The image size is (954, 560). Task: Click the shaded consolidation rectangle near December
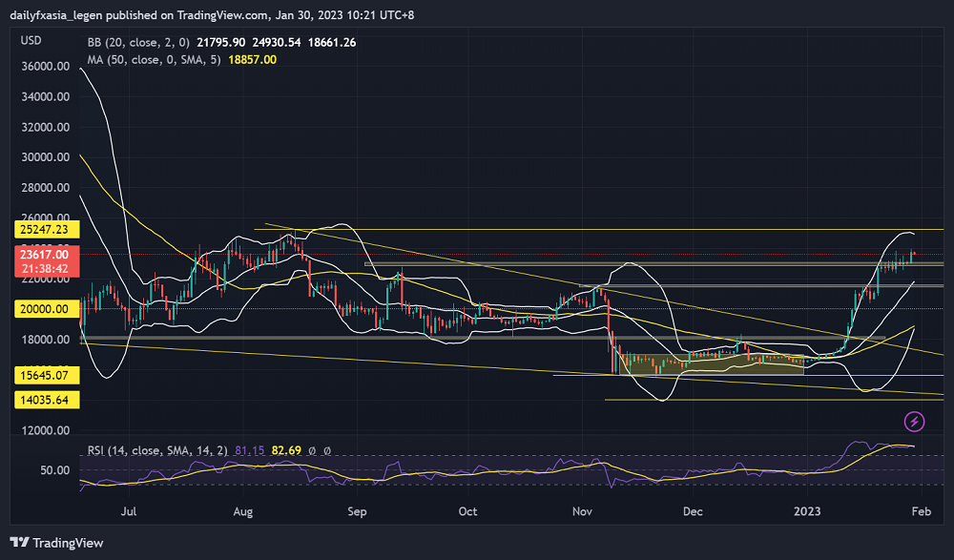click(712, 364)
